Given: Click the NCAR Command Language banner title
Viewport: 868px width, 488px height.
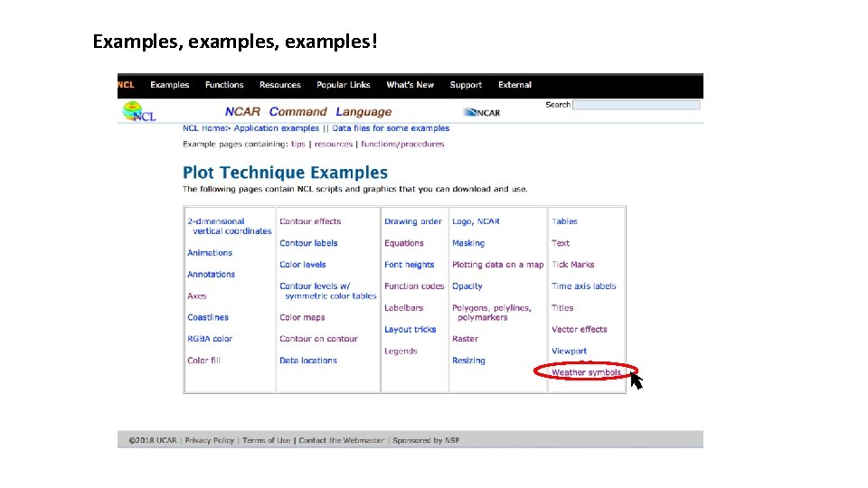Looking at the screenshot, I should pyautogui.click(x=307, y=111).
